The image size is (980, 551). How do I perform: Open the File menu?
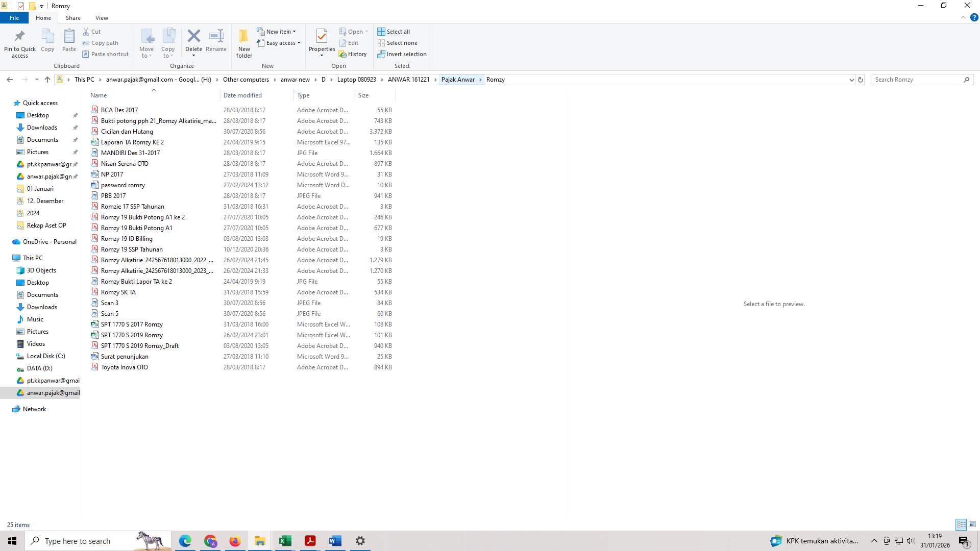[x=14, y=17]
